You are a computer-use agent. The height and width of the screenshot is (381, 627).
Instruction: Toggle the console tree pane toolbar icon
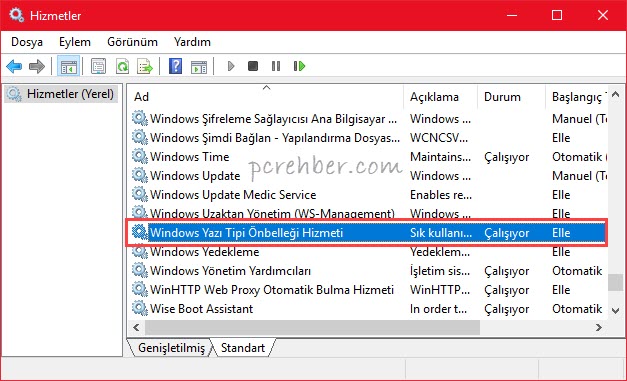pyautogui.click(x=69, y=66)
